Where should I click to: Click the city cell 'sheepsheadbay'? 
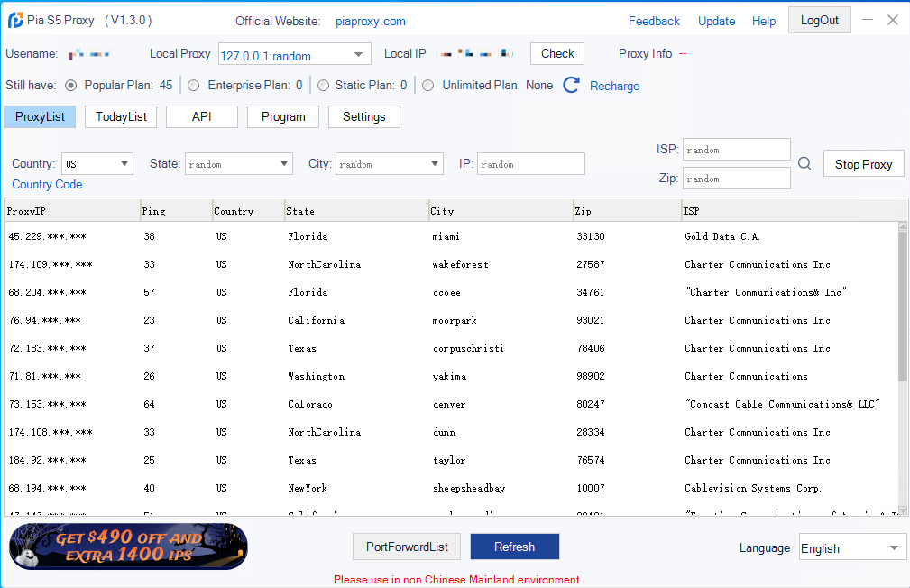pos(469,488)
